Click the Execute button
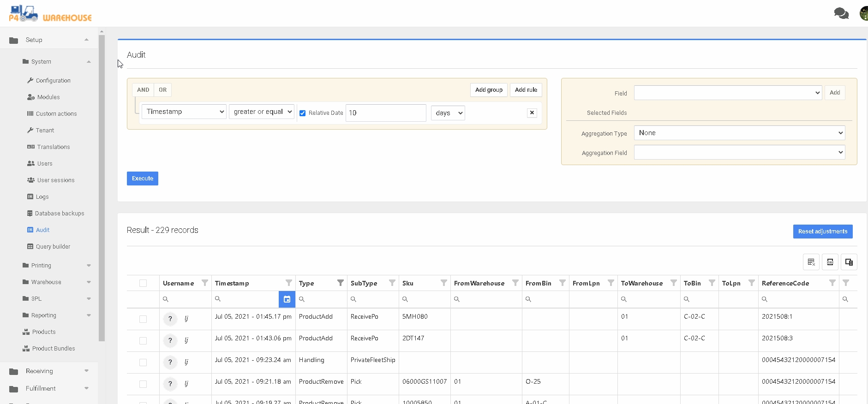The width and height of the screenshot is (868, 404). coord(142,178)
